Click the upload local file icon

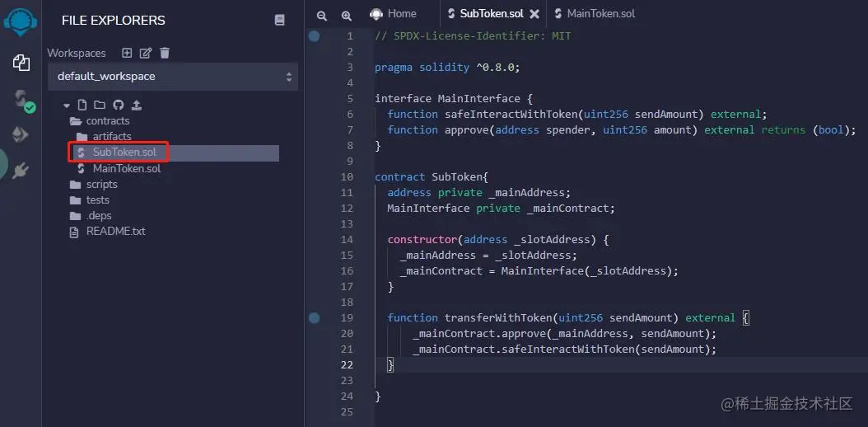pyautogui.click(x=136, y=106)
